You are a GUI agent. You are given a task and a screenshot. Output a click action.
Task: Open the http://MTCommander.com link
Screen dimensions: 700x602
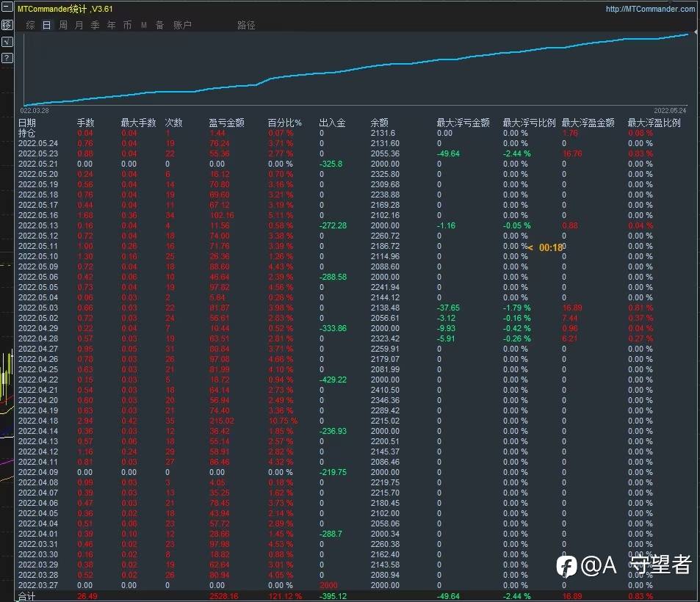[x=650, y=9]
